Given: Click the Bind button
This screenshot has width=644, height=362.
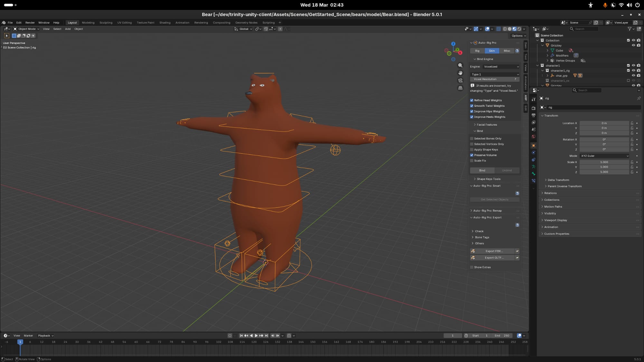Looking at the screenshot, I should [482, 171].
